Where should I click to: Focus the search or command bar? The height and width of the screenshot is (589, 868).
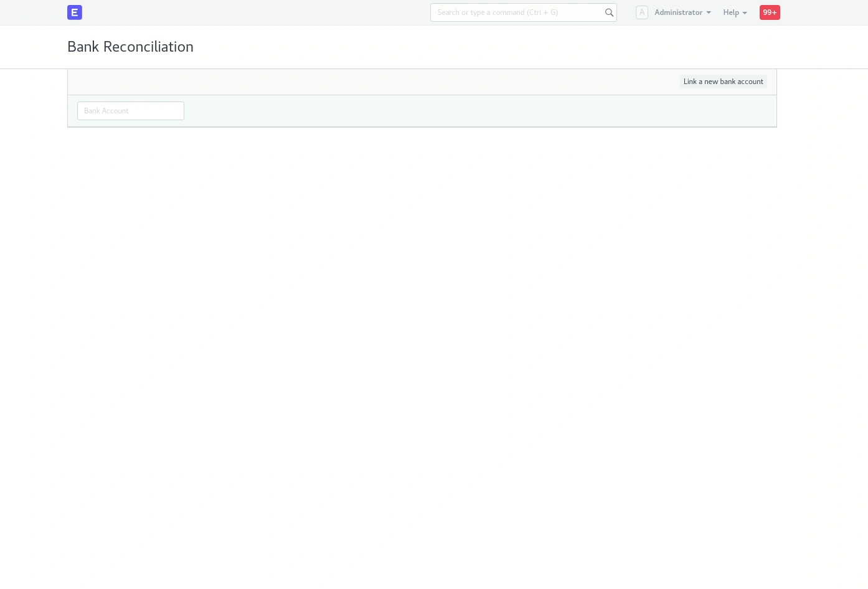(x=517, y=12)
